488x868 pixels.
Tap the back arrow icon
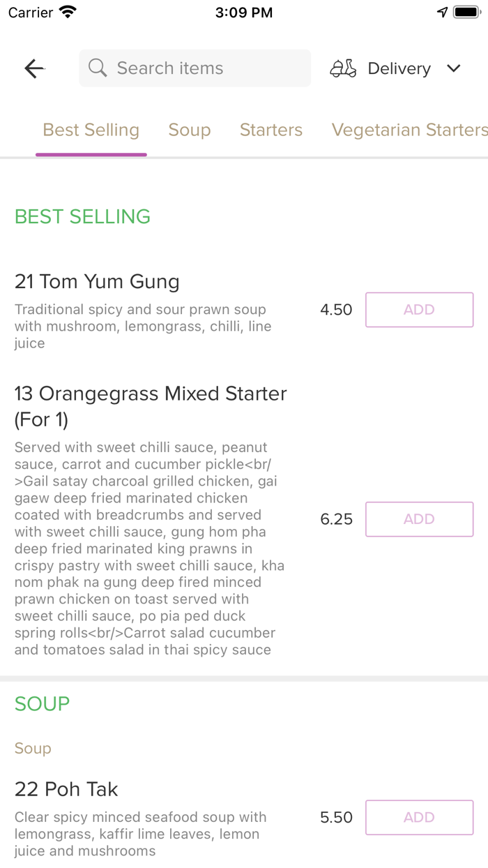(34, 68)
